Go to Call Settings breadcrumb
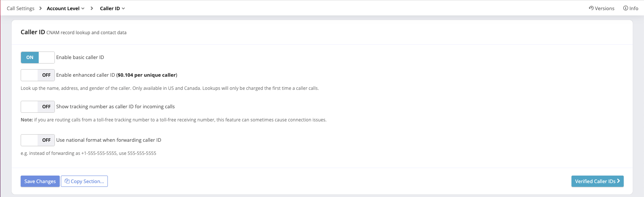644x197 pixels. [x=20, y=8]
